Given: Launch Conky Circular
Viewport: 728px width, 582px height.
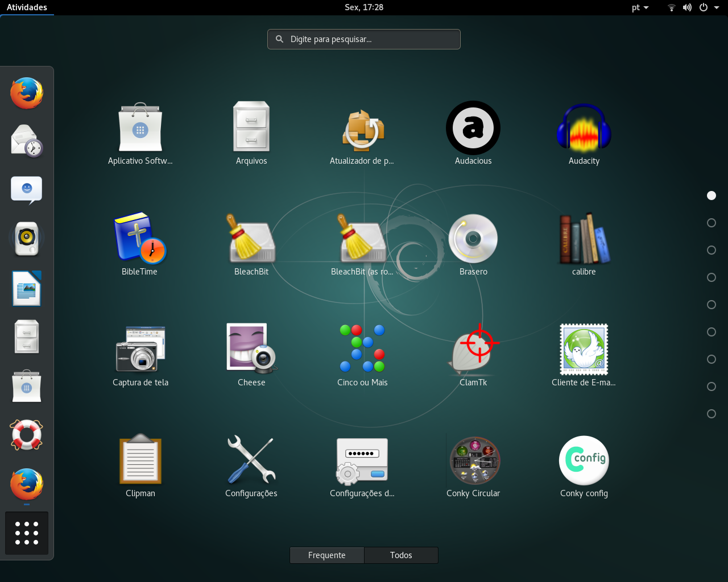Looking at the screenshot, I should coord(474,460).
